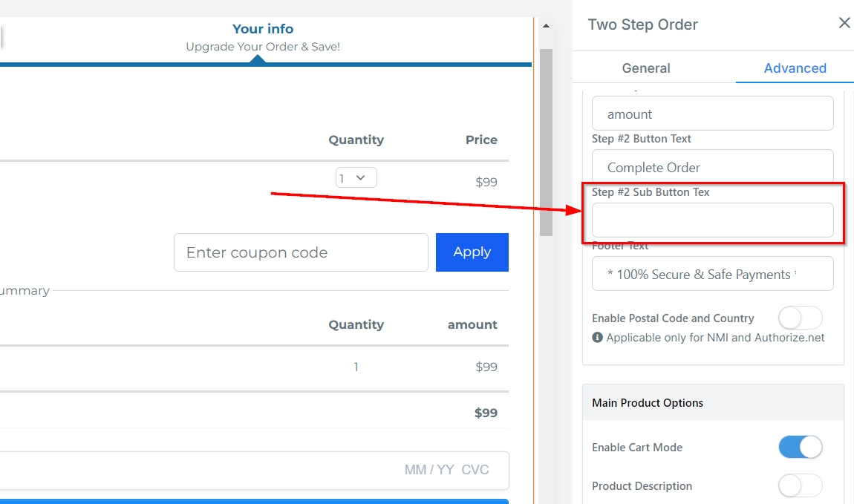The image size is (854, 504).
Task: Collapse the Main Product Options section
Action: tap(713, 403)
